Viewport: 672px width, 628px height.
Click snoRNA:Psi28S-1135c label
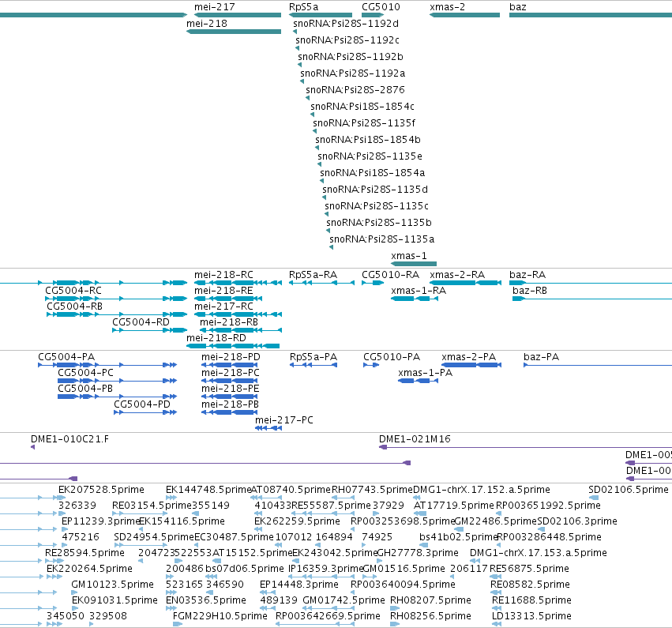(377, 206)
